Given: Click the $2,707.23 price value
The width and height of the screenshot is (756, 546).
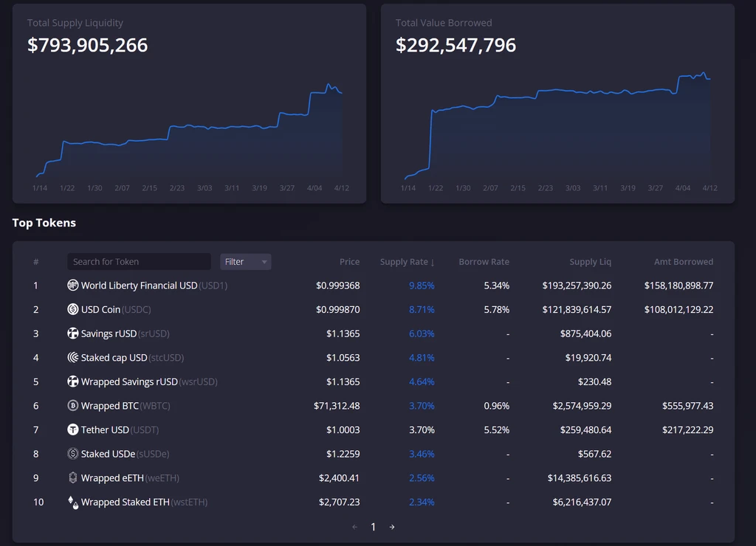Looking at the screenshot, I should 340,502.
